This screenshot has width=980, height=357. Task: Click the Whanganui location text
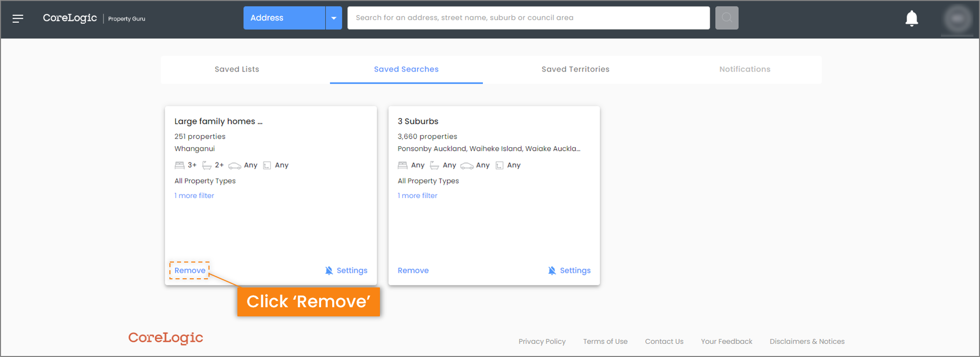coord(195,149)
